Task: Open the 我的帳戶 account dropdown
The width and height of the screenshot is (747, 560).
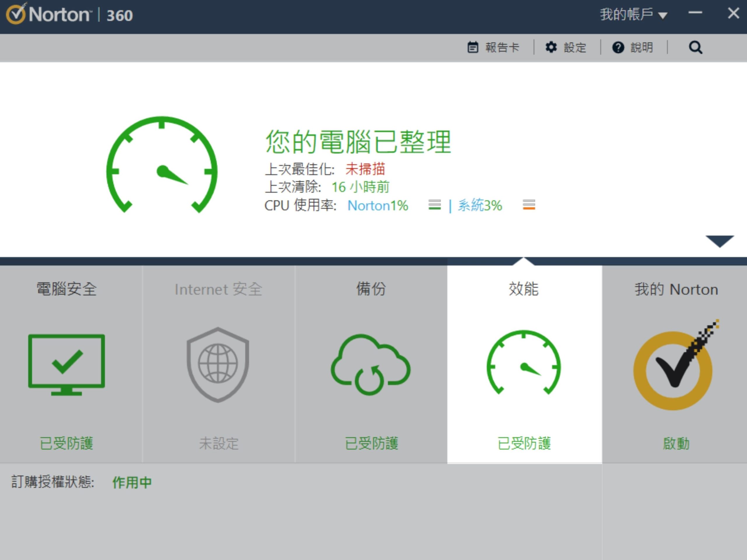Action: (633, 15)
